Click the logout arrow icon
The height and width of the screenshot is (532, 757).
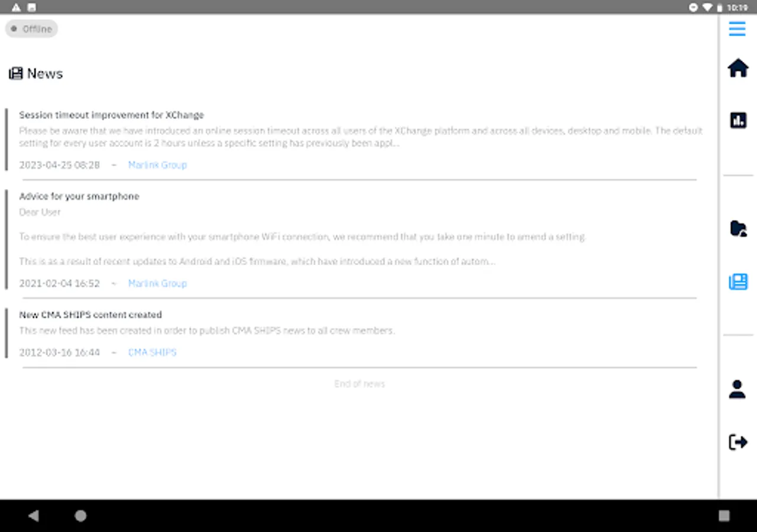(737, 442)
